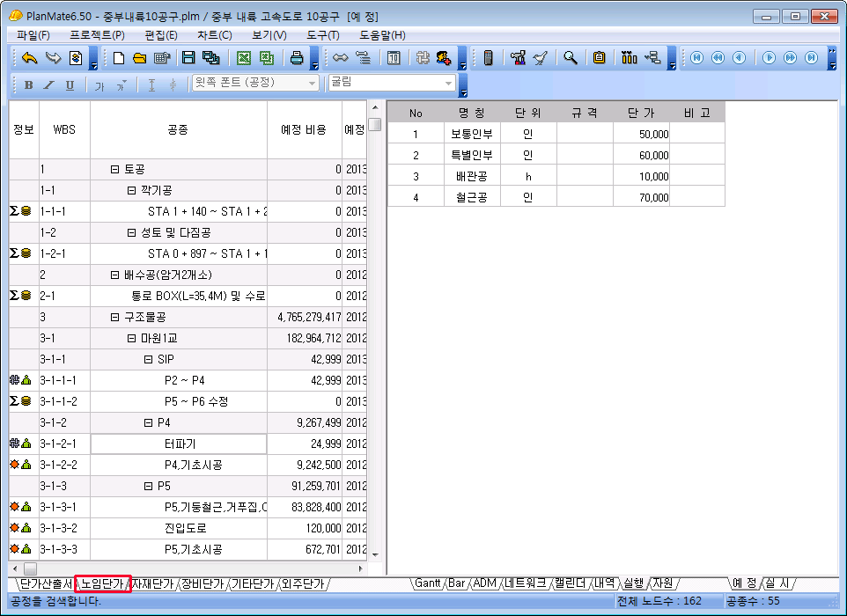Toggle Italic text formatting
The width and height of the screenshot is (847, 616).
click(48, 84)
